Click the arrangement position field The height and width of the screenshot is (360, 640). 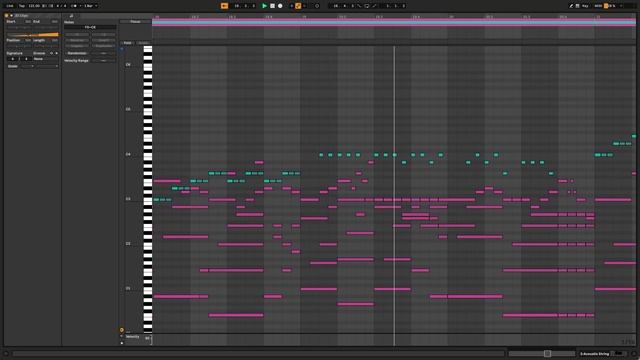pyautogui.click(x=244, y=6)
